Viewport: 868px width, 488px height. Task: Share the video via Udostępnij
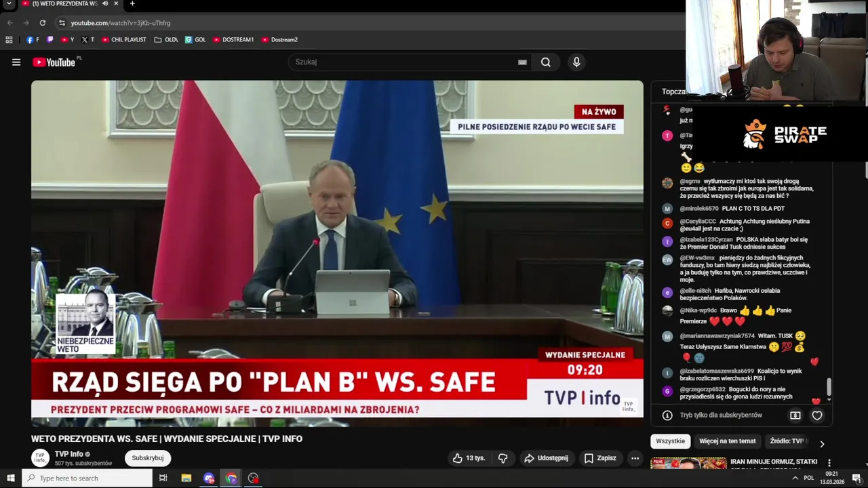546,458
